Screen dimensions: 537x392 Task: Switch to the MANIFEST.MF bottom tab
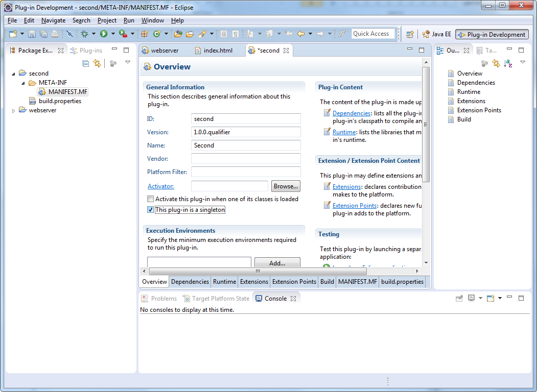click(357, 282)
